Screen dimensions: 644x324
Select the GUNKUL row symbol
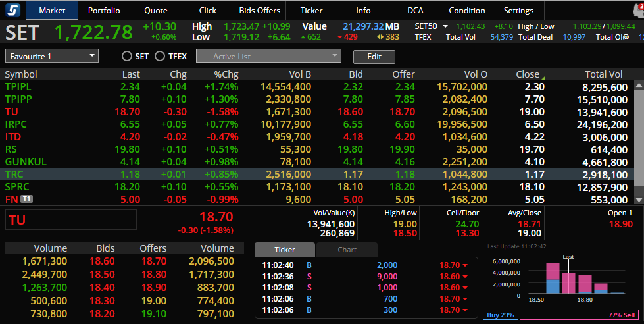click(26, 161)
